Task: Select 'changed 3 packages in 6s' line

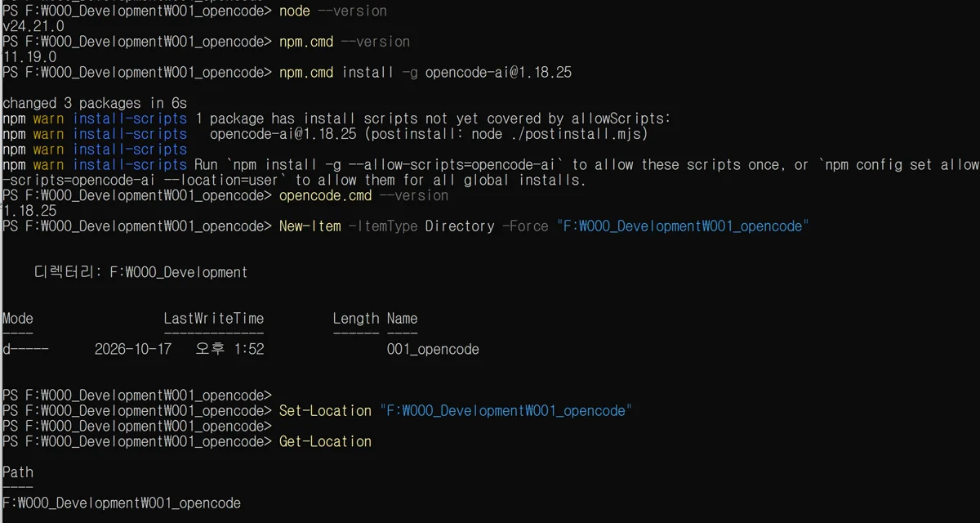Action: (x=95, y=103)
